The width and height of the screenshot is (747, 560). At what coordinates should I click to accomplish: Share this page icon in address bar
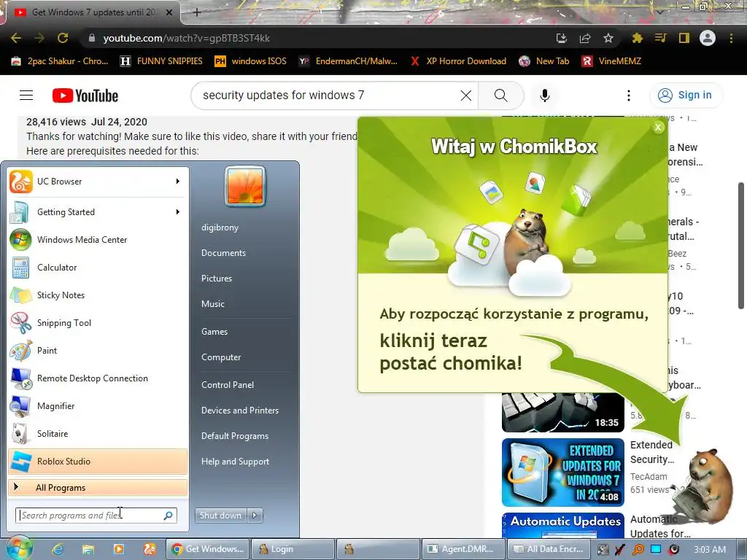[x=585, y=38]
